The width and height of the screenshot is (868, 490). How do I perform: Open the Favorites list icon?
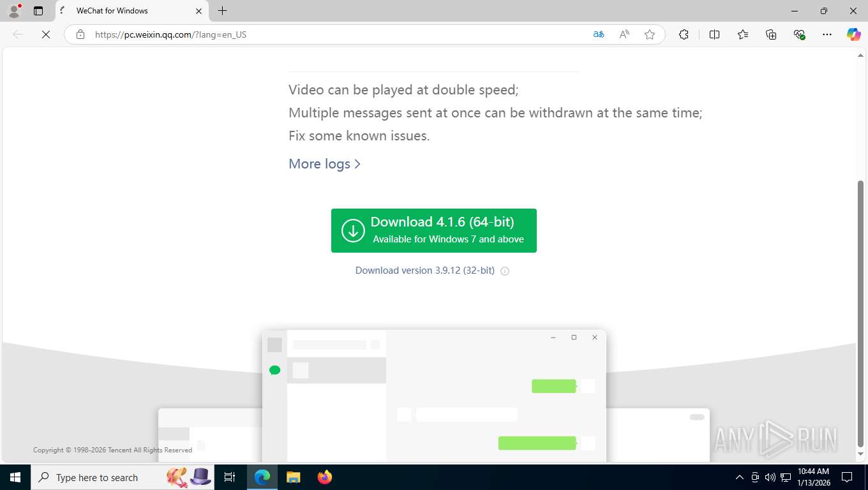point(743,34)
